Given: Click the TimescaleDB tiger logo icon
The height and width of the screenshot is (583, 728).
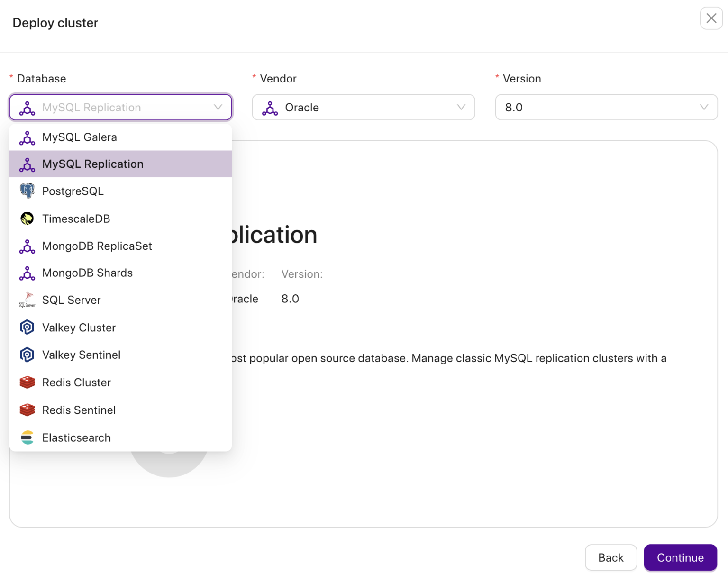Looking at the screenshot, I should (27, 219).
